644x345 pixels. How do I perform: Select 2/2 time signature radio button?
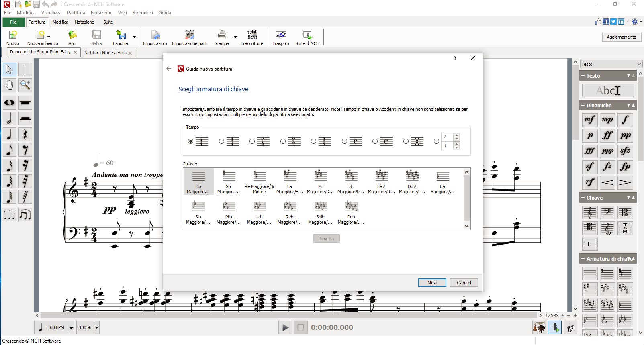[x=283, y=141]
